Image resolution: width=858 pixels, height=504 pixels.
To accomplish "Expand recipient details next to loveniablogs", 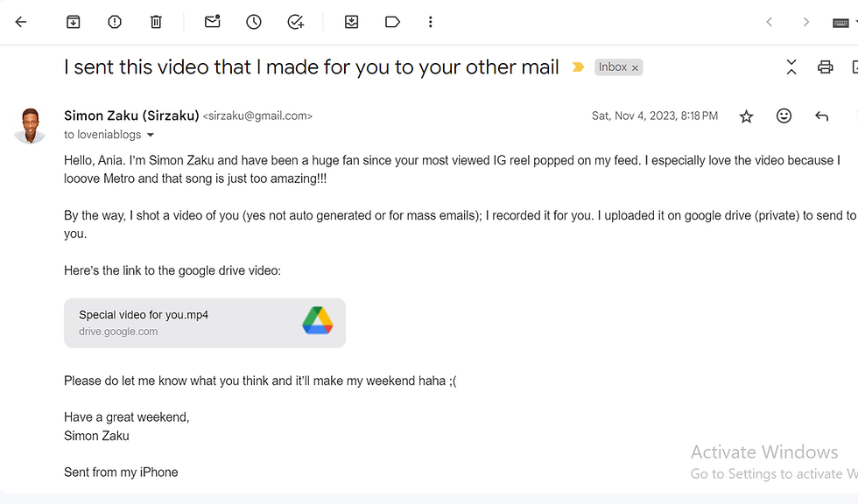I will coord(151,136).
